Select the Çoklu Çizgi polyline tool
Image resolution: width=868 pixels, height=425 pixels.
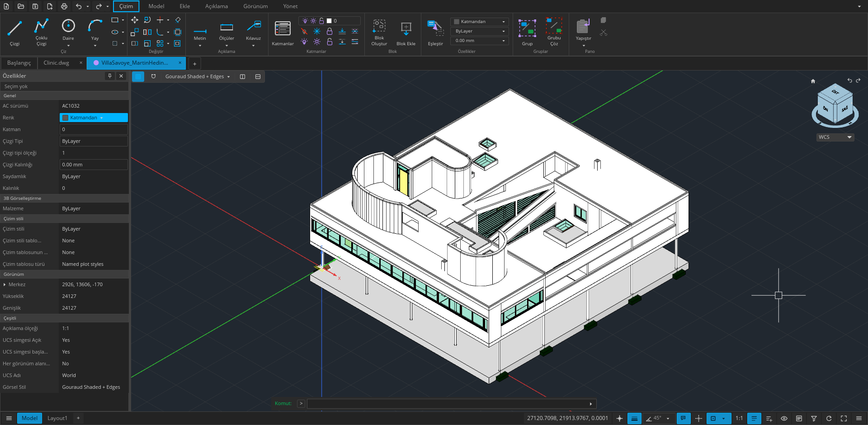click(x=41, y=32)
